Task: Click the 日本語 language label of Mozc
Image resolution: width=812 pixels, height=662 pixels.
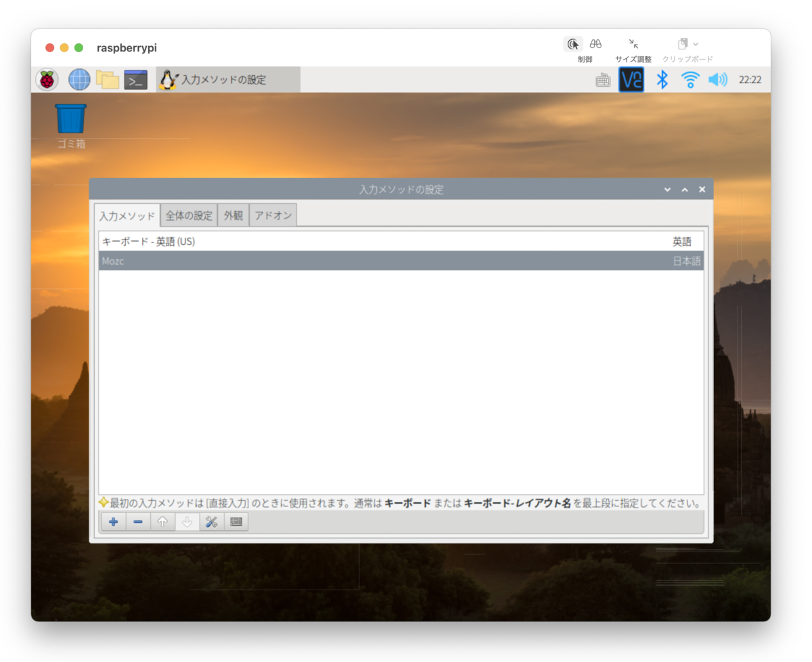Action: (x=687, y=261)
